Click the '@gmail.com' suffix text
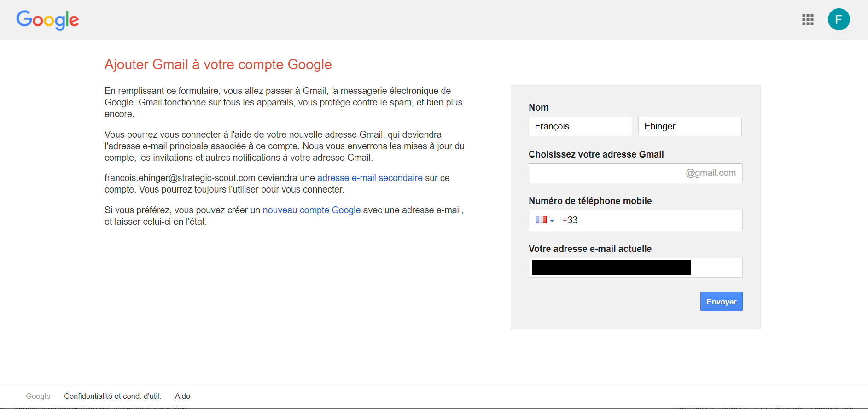 coord(711,173)
